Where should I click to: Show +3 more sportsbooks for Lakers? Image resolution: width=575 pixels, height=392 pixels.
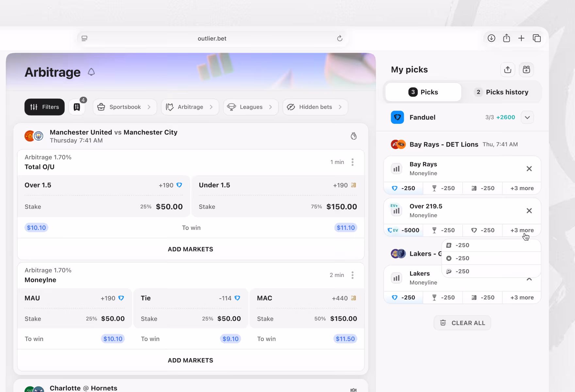522,298
